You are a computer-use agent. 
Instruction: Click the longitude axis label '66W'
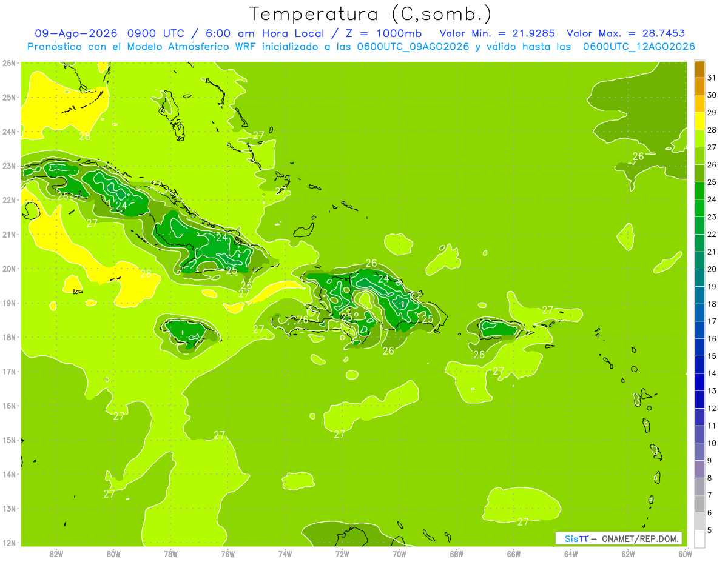[x=514, y=554]
